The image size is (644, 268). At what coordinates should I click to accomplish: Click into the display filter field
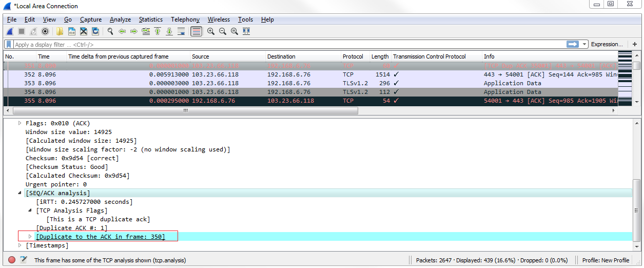(x=290, y=45)
